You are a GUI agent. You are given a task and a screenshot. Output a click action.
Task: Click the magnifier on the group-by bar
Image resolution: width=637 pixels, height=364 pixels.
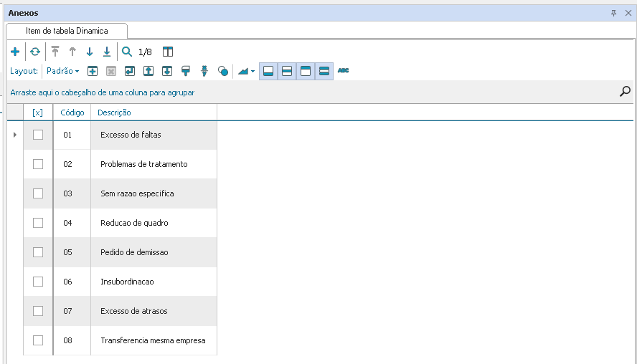(x=626, y=91)
